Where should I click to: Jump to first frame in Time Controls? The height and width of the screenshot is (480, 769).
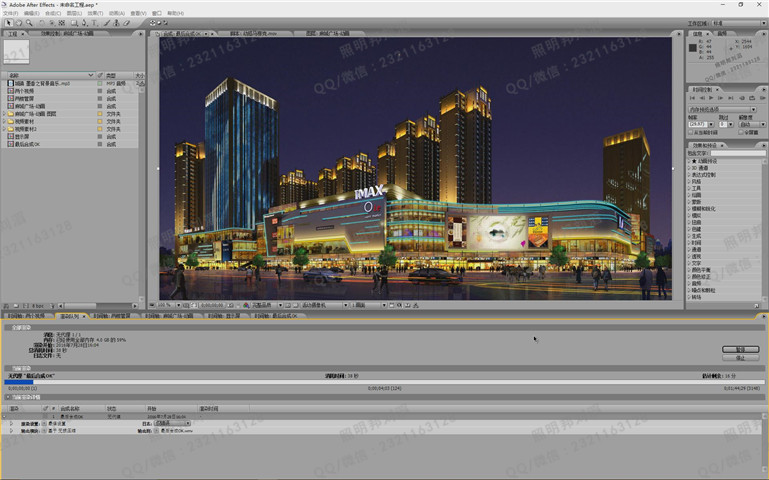(692, 98)
